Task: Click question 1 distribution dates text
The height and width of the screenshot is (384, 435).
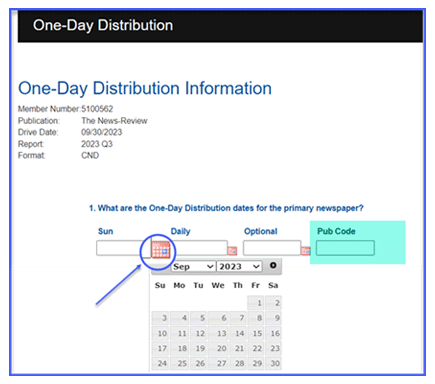Action: pyautogui.click(x=226, y=208)
